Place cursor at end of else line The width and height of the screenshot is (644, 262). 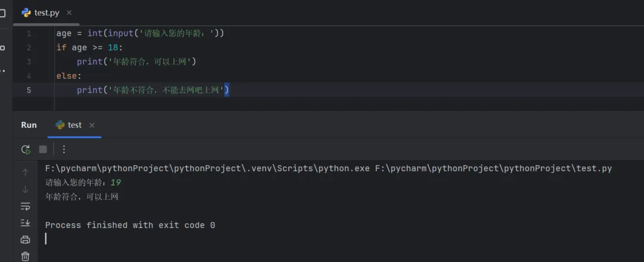pos(82,76)
